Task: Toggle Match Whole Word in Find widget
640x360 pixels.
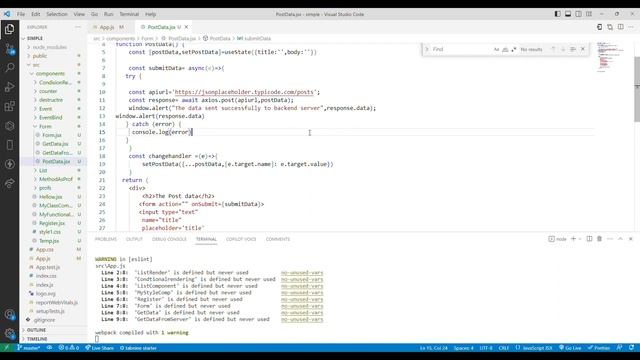Action: [x=505, y=49]
